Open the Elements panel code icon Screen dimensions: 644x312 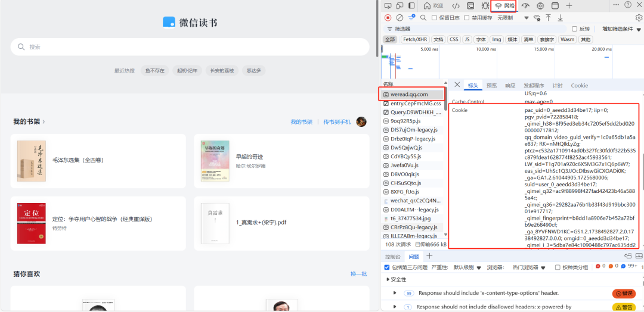pos(456,6)
